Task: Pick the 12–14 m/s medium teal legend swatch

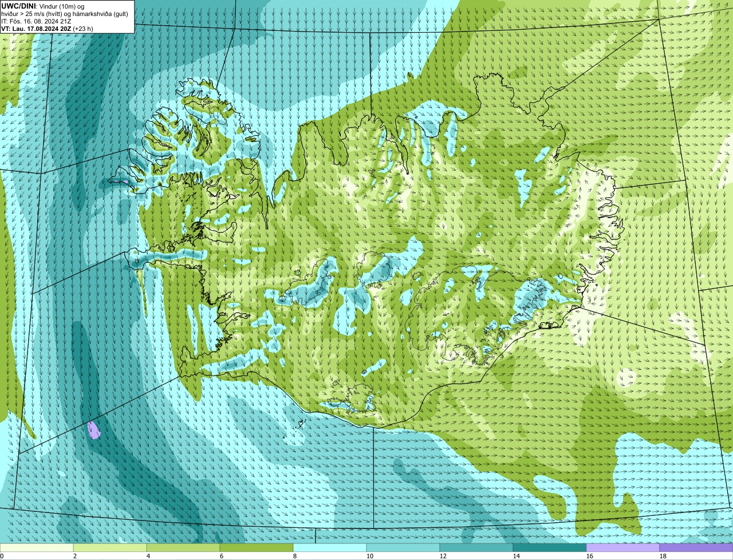Action: point(476,548)
